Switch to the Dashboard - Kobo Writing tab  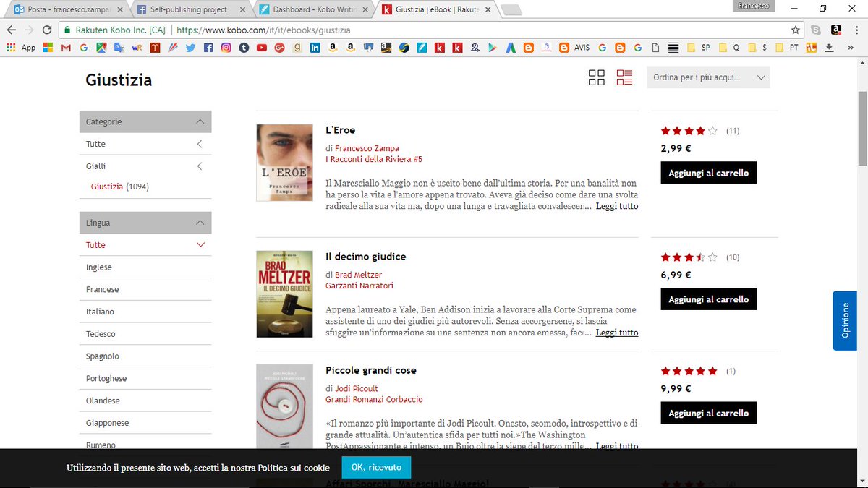point(312,9)
